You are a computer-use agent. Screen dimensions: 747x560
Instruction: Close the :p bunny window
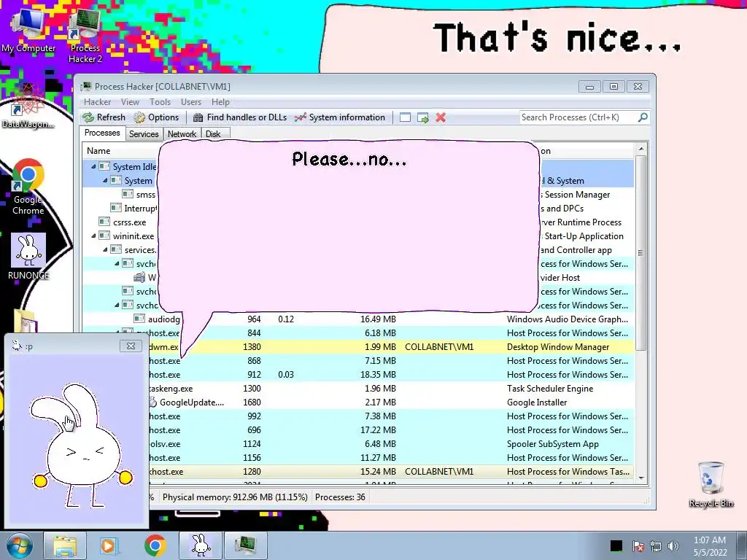pos(131,346)
